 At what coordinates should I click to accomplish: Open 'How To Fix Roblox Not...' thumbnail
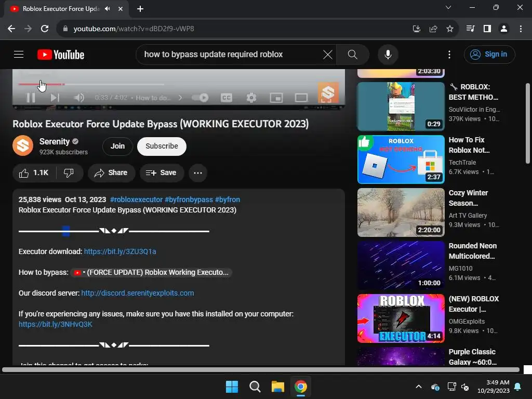pos(401,159)
